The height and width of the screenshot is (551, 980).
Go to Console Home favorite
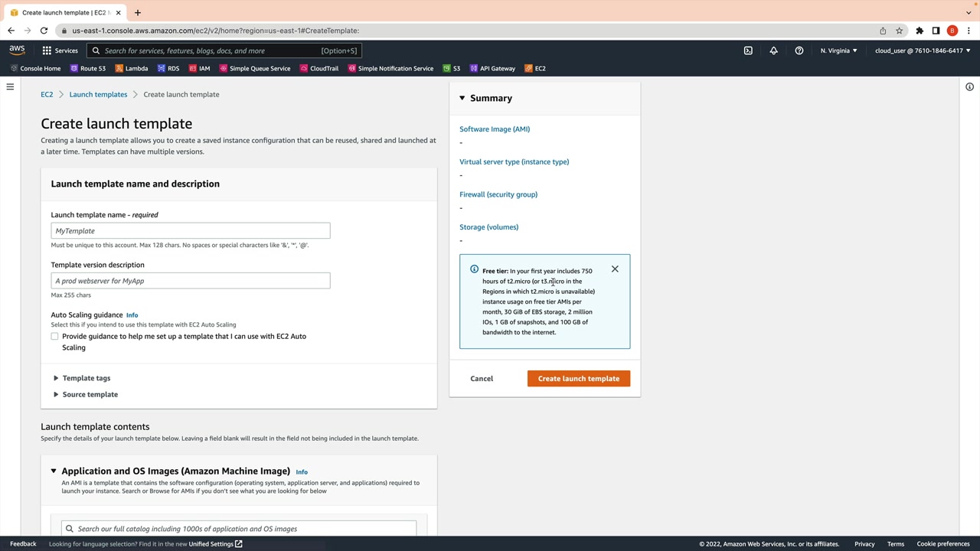[35, 68]
